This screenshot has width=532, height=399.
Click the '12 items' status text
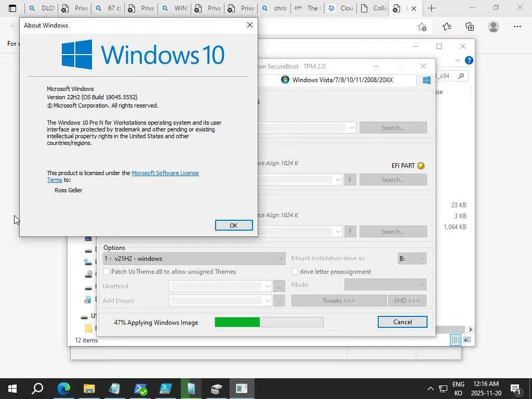[x=86, y=340]
